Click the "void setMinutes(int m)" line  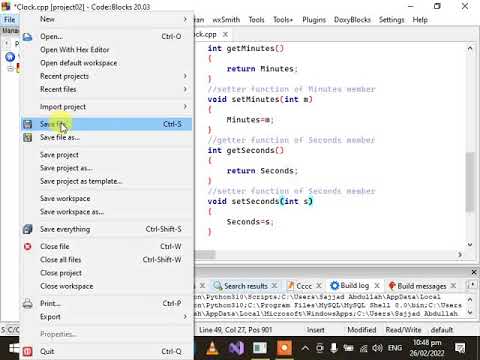[260, 99]
